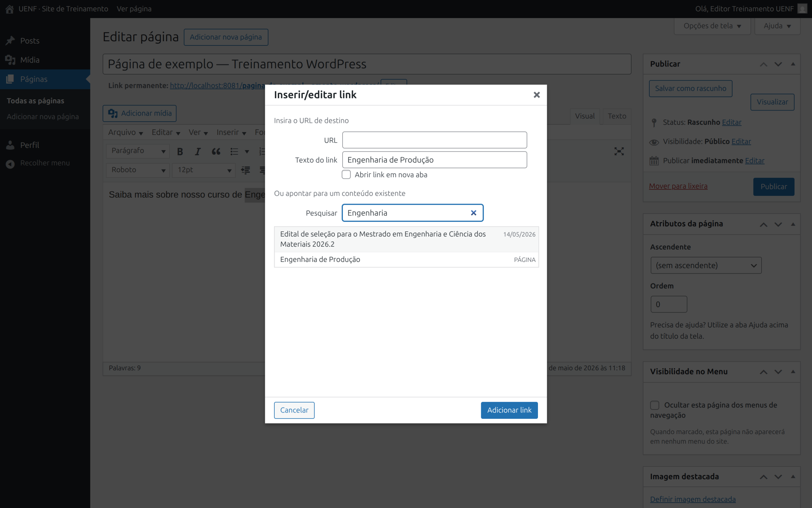Viewport: 812px width, 508px height.
Task: Collapse the Publicar panel
Action: (x=793, y=64)
